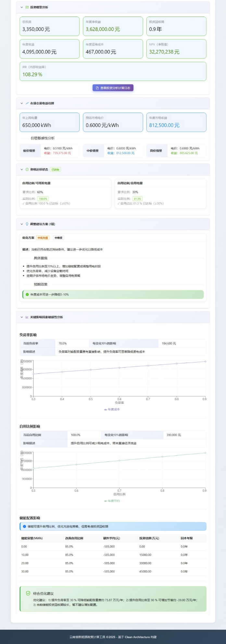
Task: Collapse the 市场交易收益估算 panel arrow
Action: [x=22, y=103]
